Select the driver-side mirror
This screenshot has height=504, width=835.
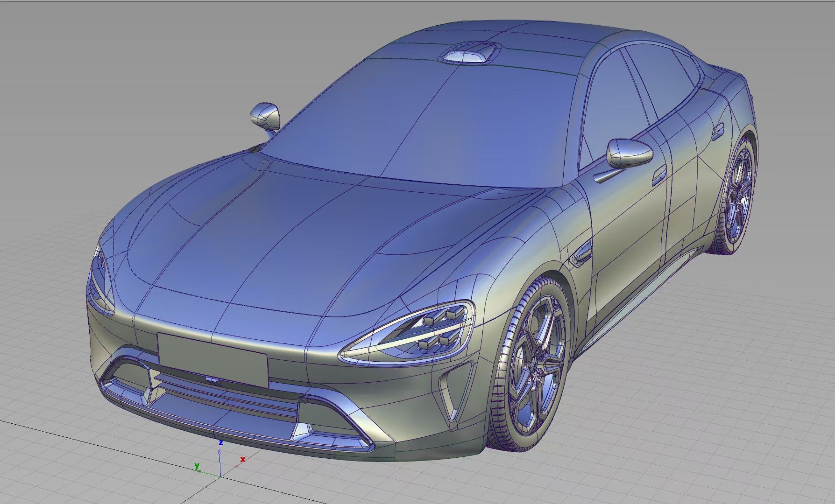(265, 115)
